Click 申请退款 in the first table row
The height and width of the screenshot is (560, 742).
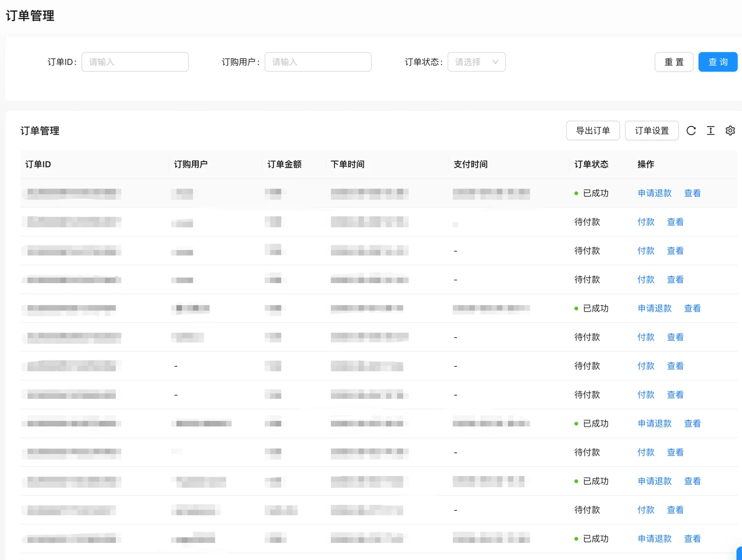(655, 193)
